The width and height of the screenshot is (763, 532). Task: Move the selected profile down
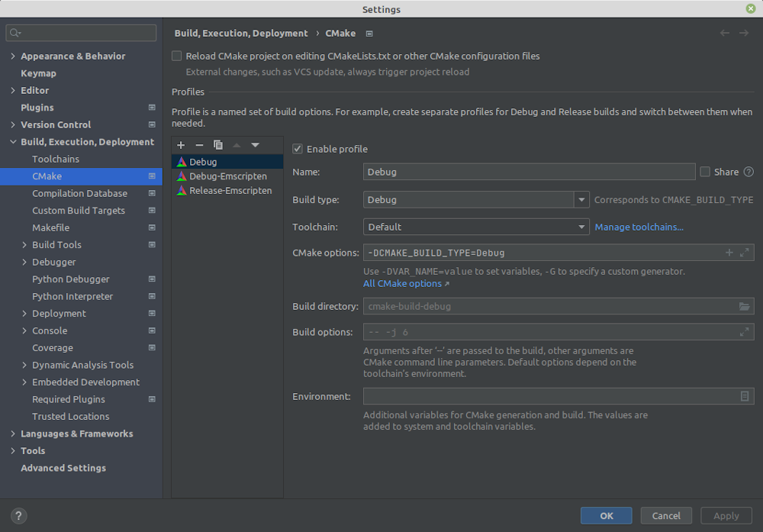coord(255,145)
